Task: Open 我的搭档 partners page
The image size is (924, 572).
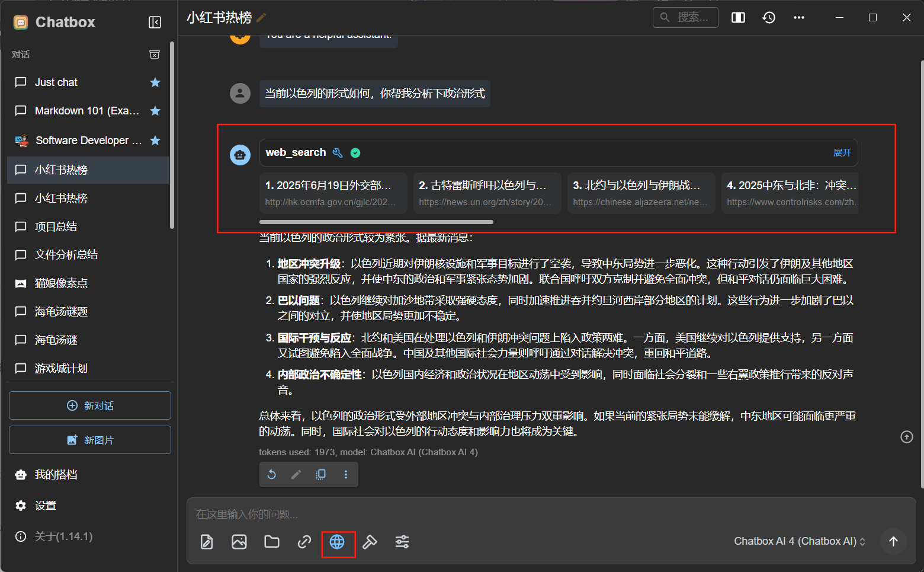Action: [x=88, y=475]
